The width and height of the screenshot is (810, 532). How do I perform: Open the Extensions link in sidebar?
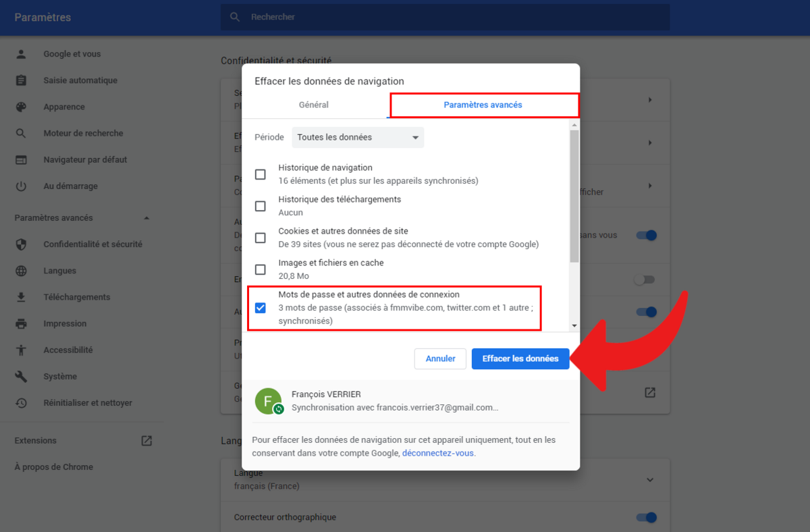[36, 441]
